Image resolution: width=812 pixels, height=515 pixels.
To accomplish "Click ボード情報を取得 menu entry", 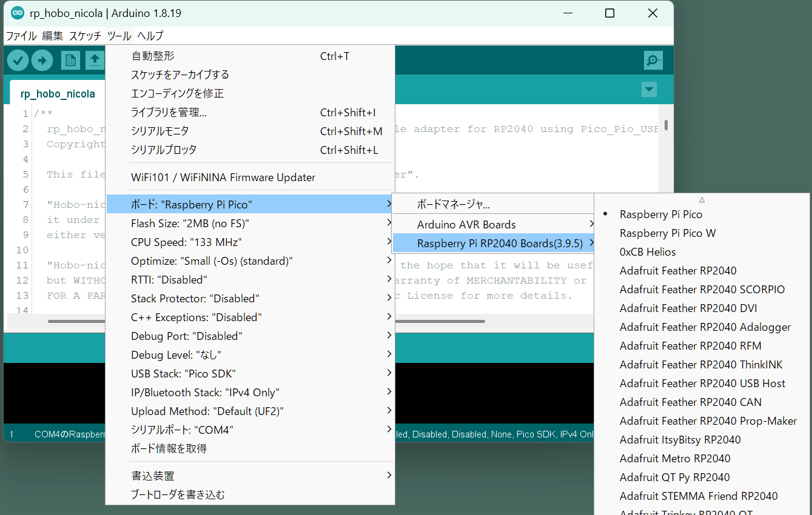I will point(169,448).
